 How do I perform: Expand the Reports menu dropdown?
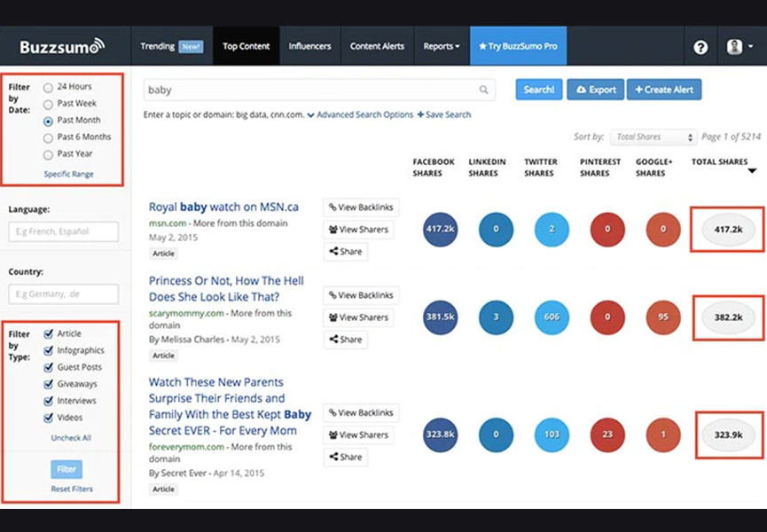coord(441,46)
